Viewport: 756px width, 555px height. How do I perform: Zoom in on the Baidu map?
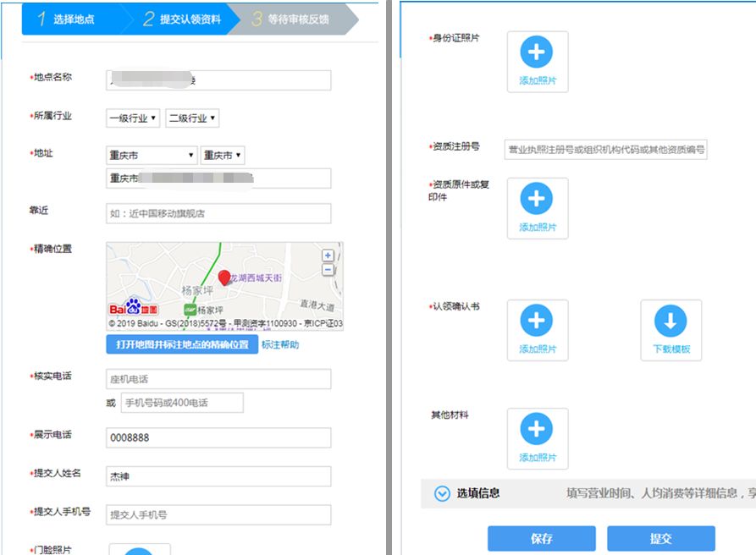(x=328, y=256)
